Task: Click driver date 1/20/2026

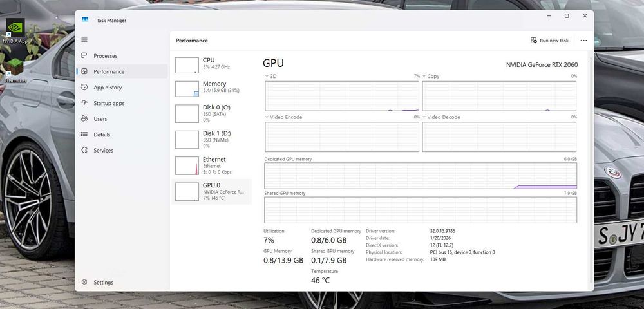Action: tap(439, 238)
